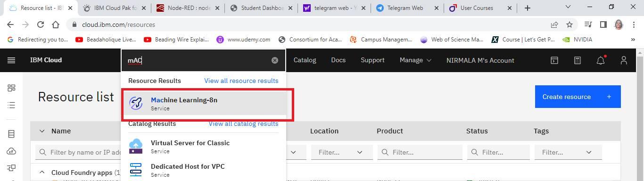Select Virtual Server for Classic result
The image size is (644, 181).
(204, 146)
